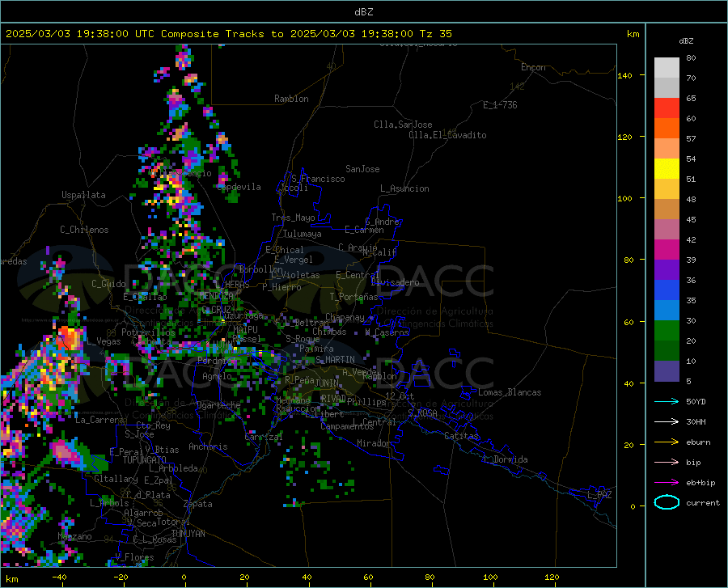Click the L_PAZ label
This screenshot has height=588, width=728.
click(599, 495)
